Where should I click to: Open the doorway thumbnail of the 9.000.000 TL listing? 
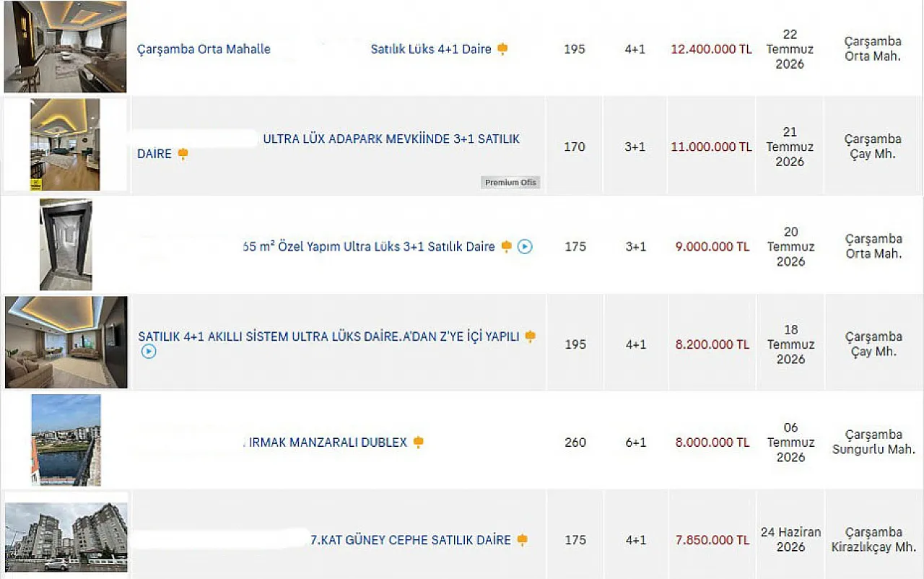click(x=66, y=245)
